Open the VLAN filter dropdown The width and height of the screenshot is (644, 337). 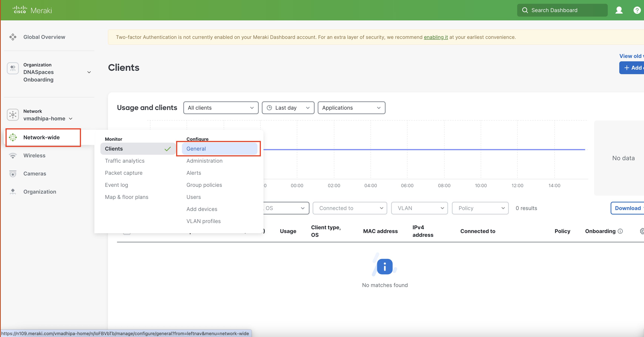click(x=419, y=208)
